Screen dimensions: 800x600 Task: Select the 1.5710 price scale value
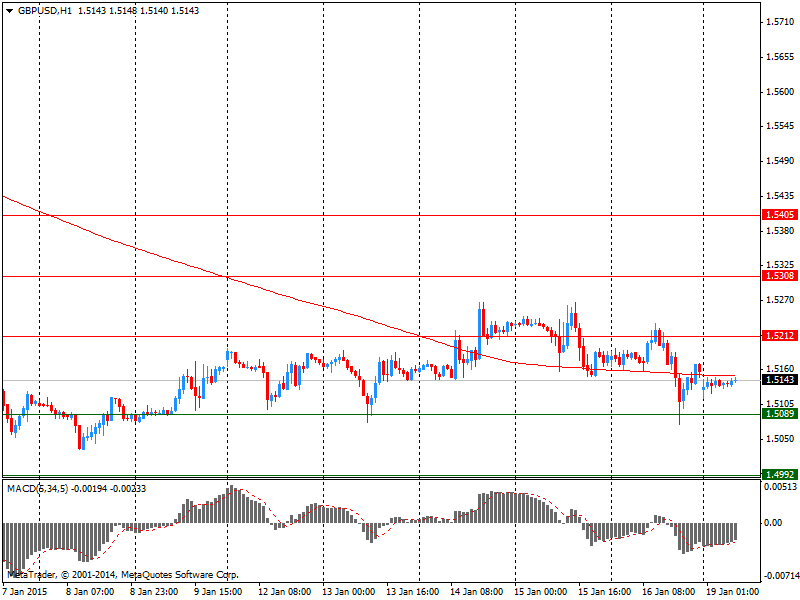[x=781, y=22]
